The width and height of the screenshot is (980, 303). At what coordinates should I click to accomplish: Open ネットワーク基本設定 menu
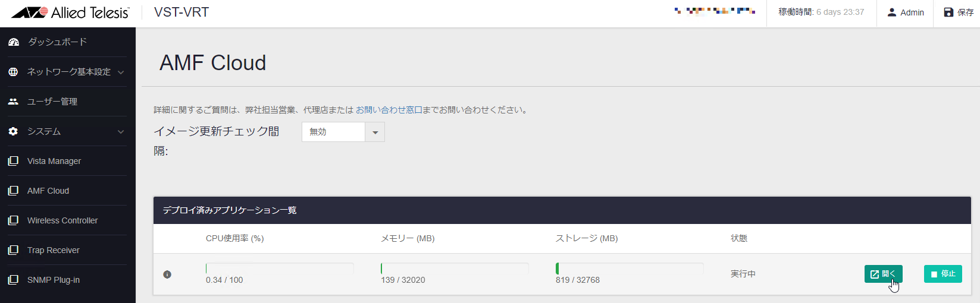(x=68, y=72)
